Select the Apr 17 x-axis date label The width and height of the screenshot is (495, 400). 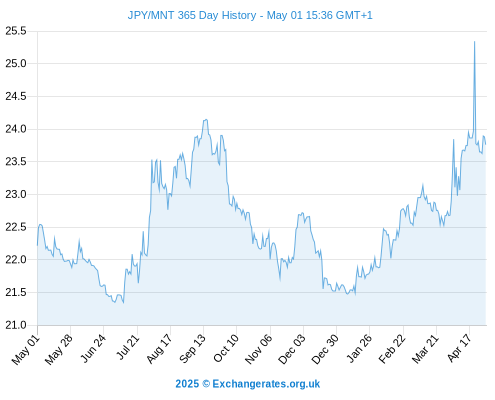(459, 348)
